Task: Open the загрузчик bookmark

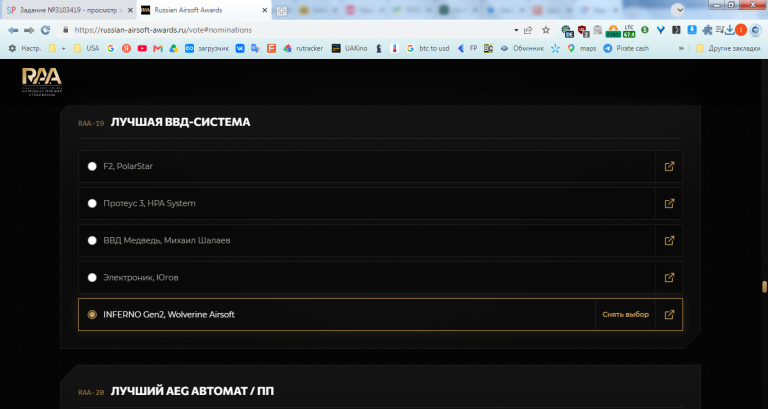Action: pos(207,48)
